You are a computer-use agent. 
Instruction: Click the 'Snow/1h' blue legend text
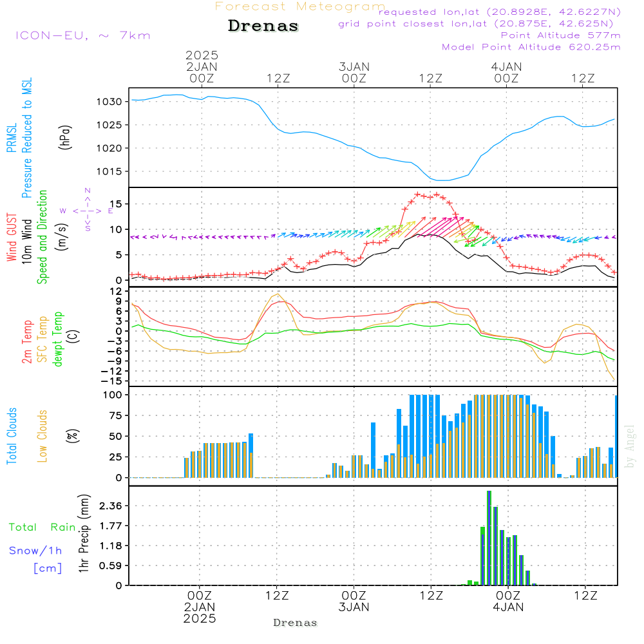35,551
